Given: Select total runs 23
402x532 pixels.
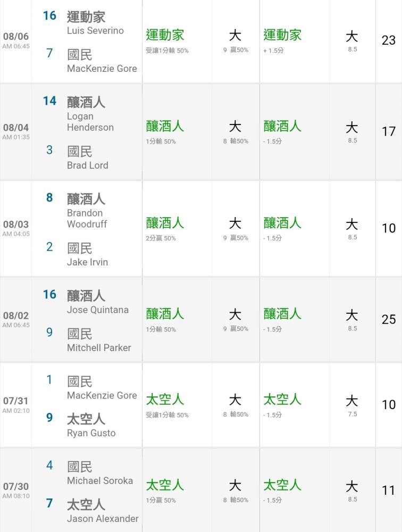Looking at the screenshot, I should tap(388, 40).
